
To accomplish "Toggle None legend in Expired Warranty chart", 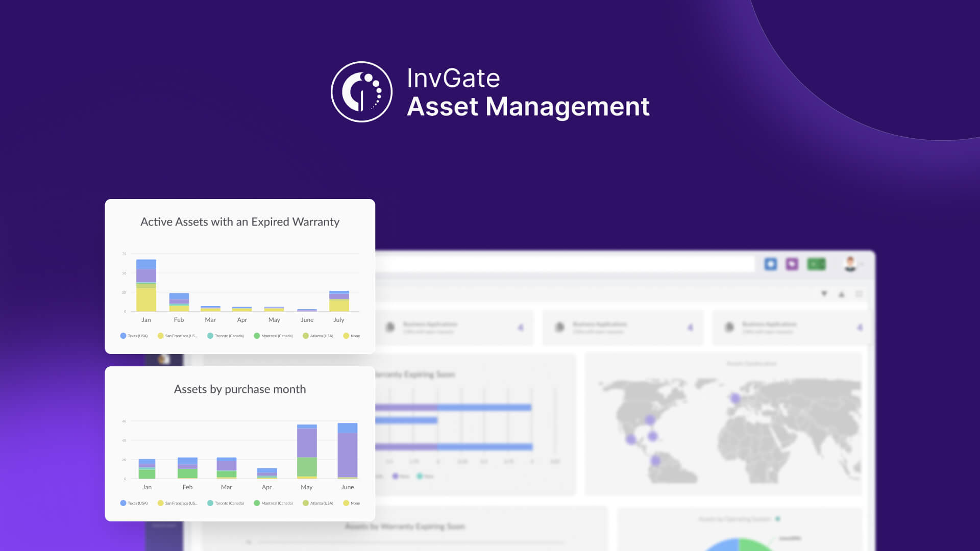I will click(x=352, y=336).
